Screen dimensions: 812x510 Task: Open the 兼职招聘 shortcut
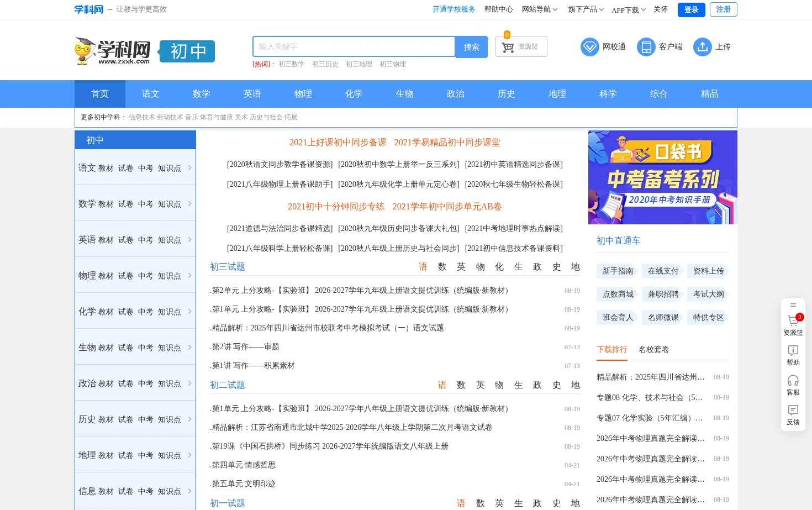tap(663, 294)
